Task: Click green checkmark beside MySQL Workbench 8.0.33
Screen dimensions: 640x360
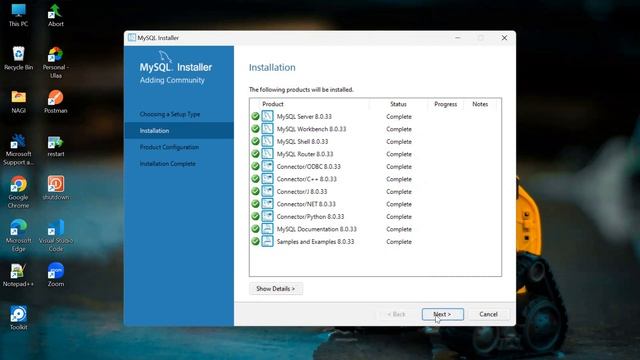Action: tap(256, 129)
